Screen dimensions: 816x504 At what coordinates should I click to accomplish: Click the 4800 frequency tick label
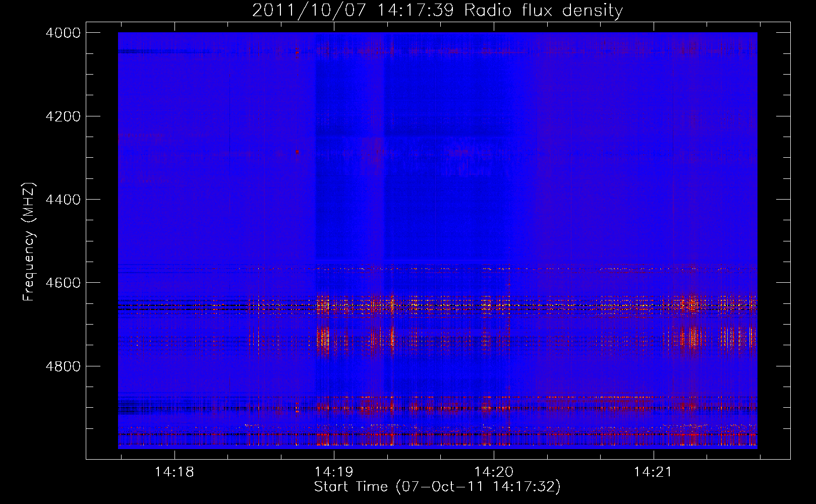coord(63,366)
